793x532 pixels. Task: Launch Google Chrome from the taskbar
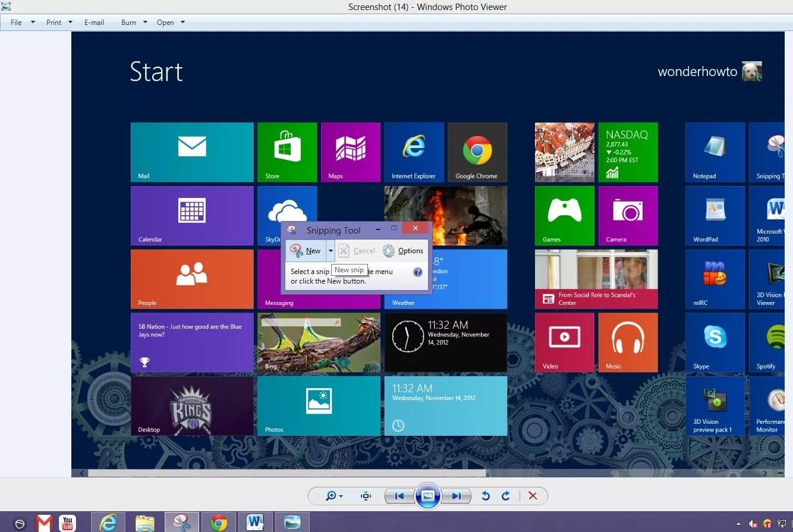pyautogui.click(x=218, y=522)
